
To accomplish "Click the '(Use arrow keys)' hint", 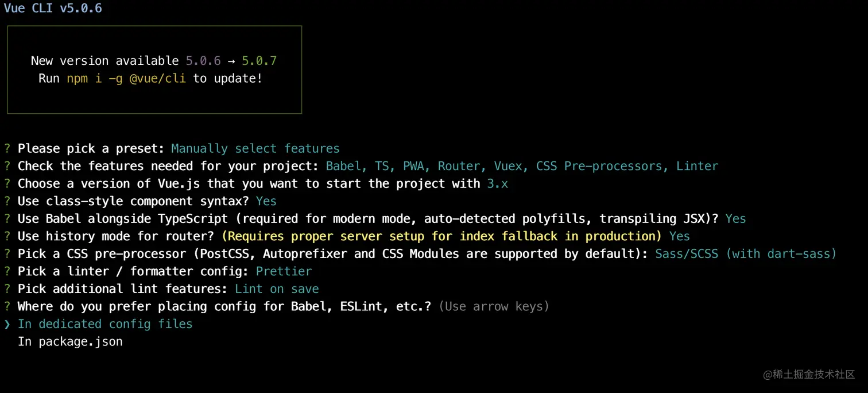I will pyautogui.click(x=494, y=306).
